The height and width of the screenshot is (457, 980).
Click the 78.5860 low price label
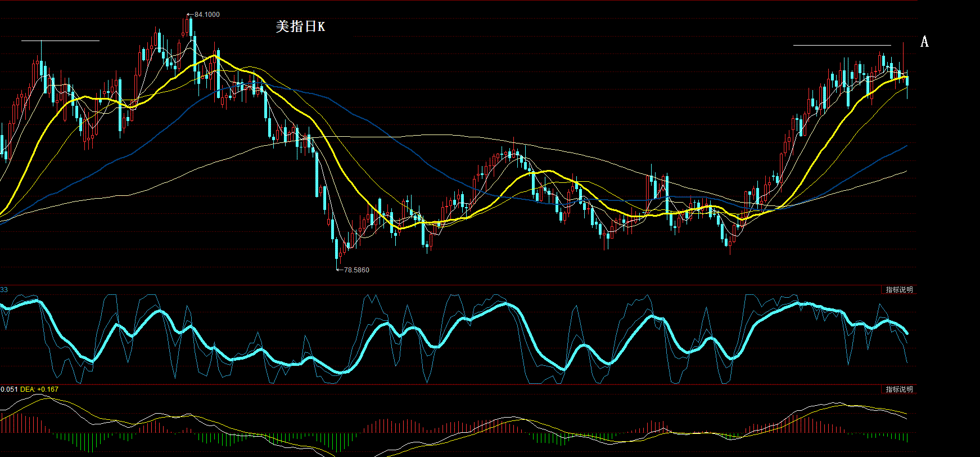(356, 270)
